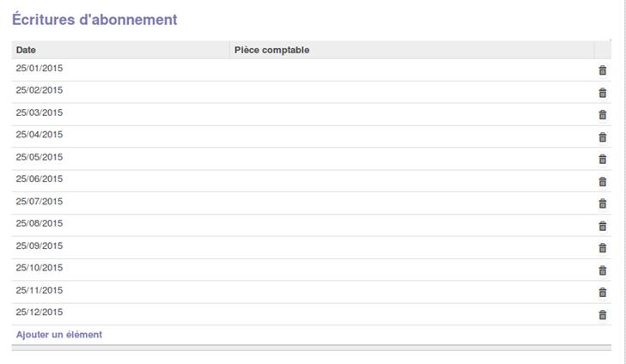Click Ajouter un élément link

tap(59, 335)
